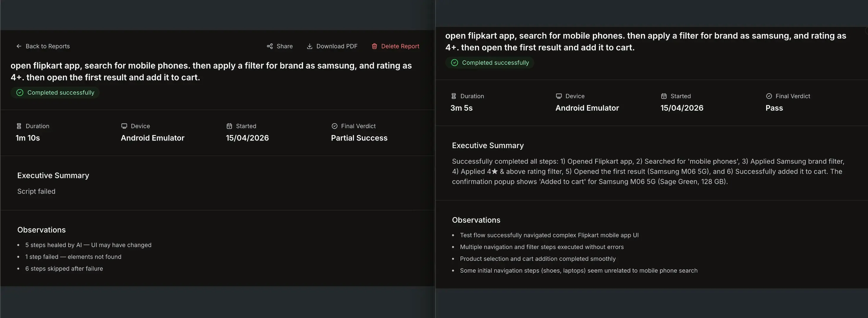The image size is (868, 318).
Task: Click the Duration hourglass icon above 3m 5s
Action: [x=453, y=96]
